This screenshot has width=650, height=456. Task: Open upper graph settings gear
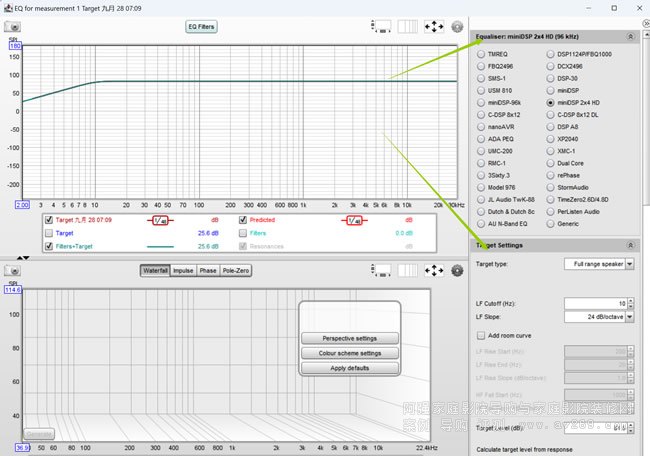(x=458, y=27)
